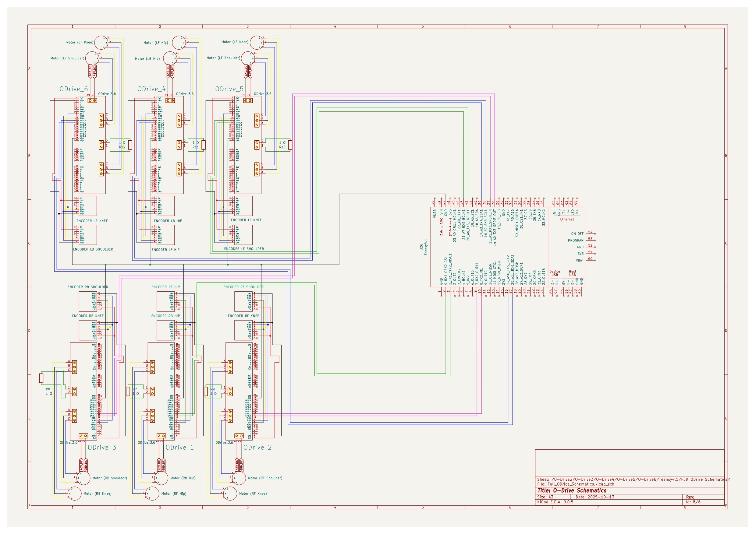
Task: Select the 10_CS_MQSR pin label
Action: click(490, 274)
